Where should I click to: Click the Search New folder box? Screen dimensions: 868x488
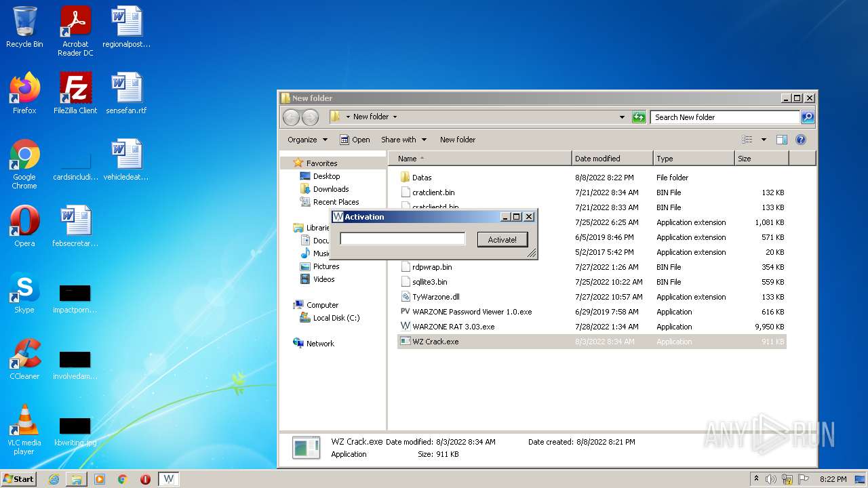pos(725,117)
